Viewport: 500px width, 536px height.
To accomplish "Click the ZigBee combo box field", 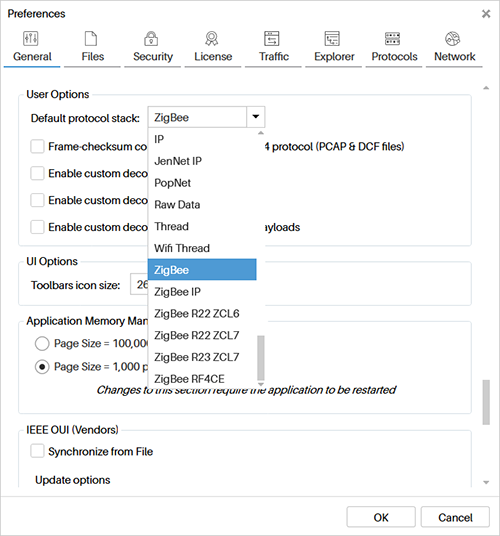I will coord(197,117).
